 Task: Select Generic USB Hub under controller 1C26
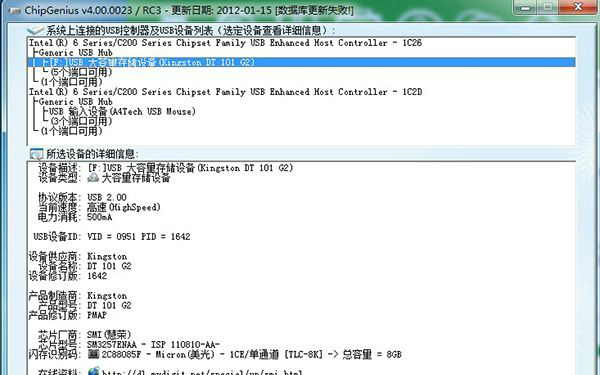pos(75,52)
